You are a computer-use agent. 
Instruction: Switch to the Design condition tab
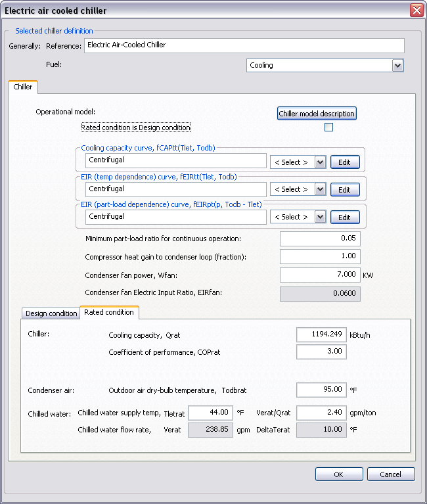[x=51, y=313]
